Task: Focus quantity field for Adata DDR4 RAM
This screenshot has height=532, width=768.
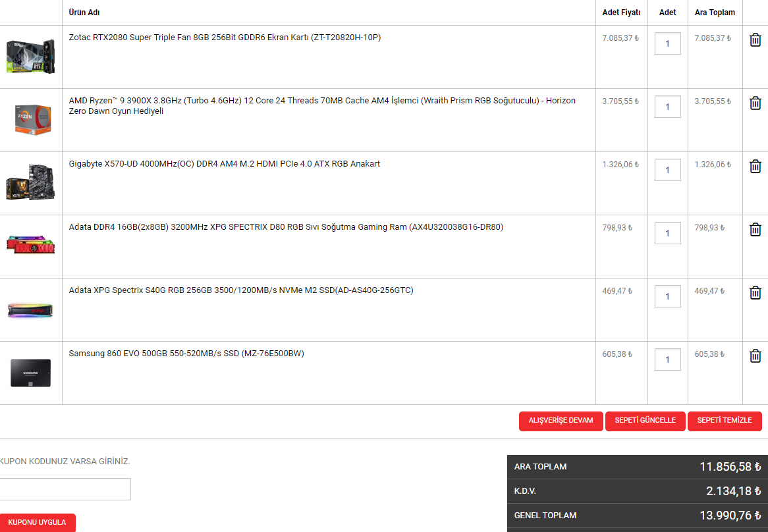Action: pos(667,233)
